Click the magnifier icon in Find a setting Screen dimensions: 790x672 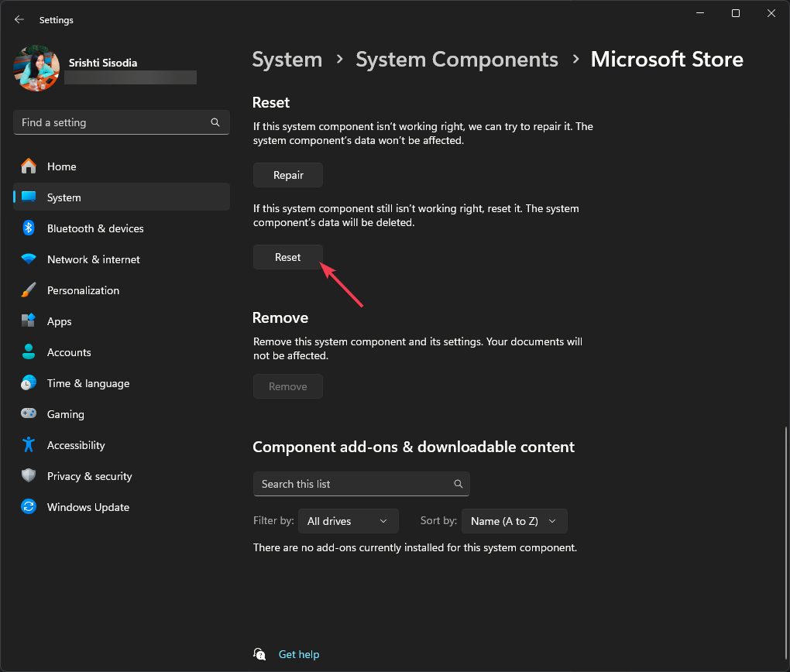coord(215,122)
